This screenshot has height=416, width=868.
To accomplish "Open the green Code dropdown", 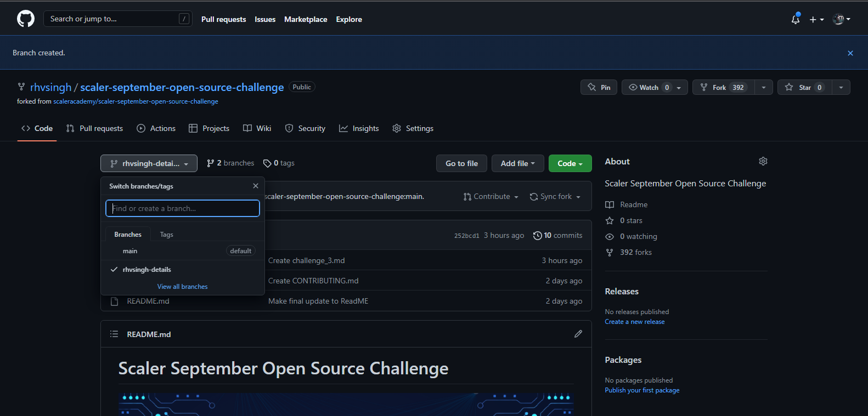I will pos(570,163).
